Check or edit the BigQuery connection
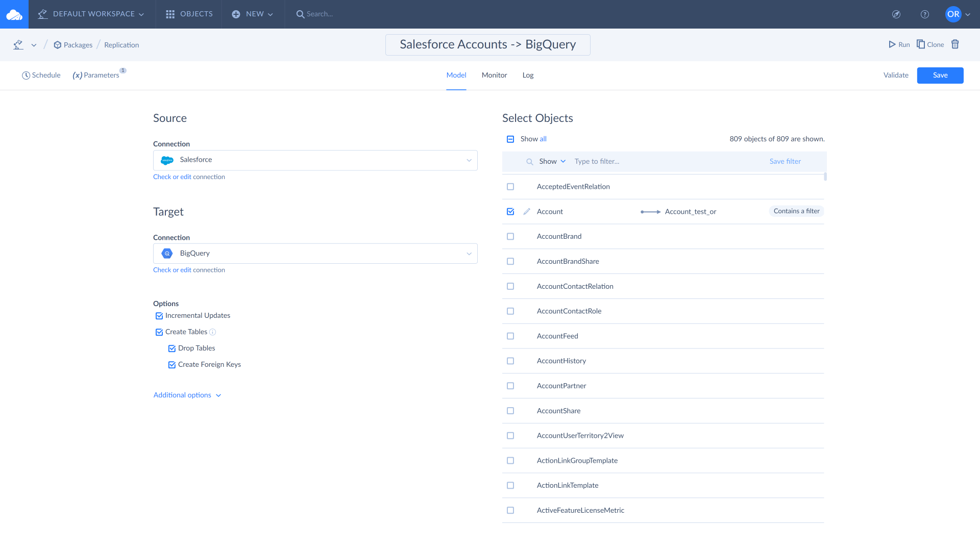The height and width of the screenshot is (551, 980). point(189,270)
